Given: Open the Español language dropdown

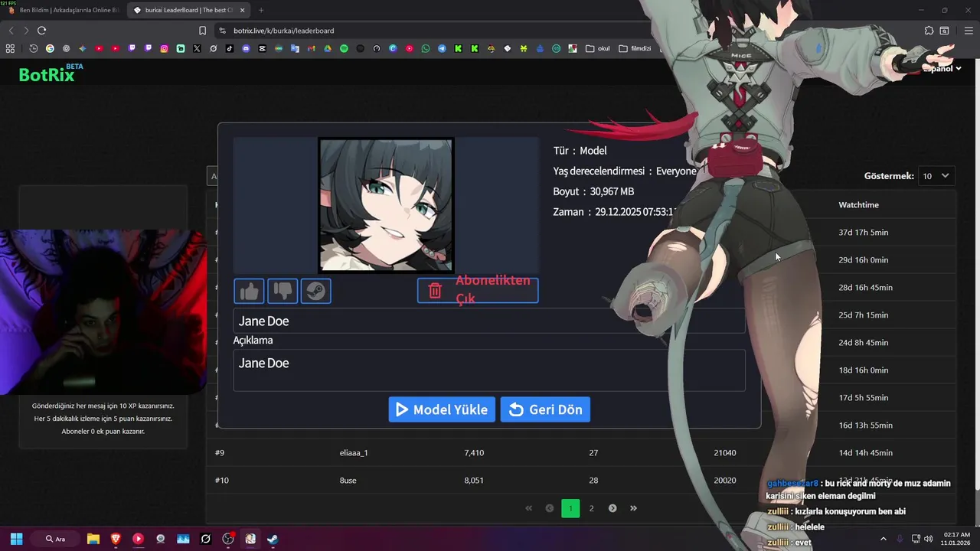Looking at the screenshot, I should point(942,69).
